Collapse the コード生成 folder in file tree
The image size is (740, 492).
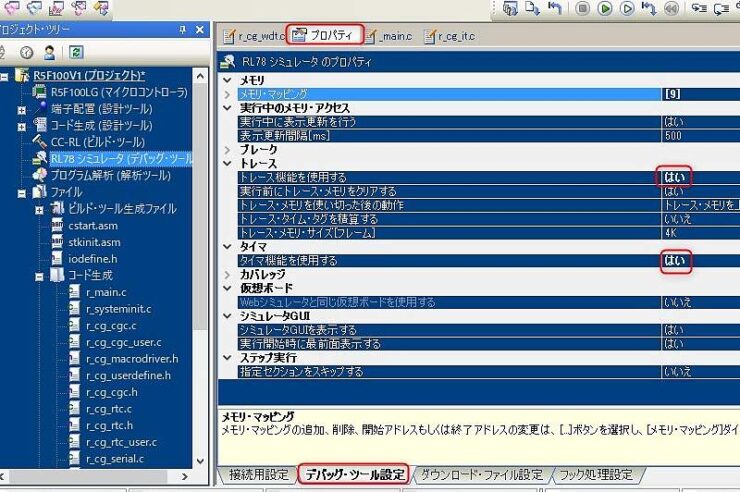(40, 275)
